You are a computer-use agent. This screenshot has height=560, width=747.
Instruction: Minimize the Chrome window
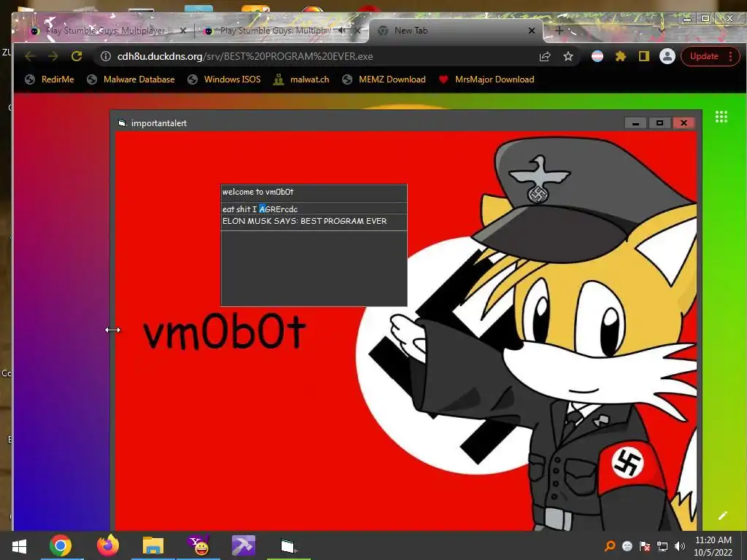pos(686,19)
